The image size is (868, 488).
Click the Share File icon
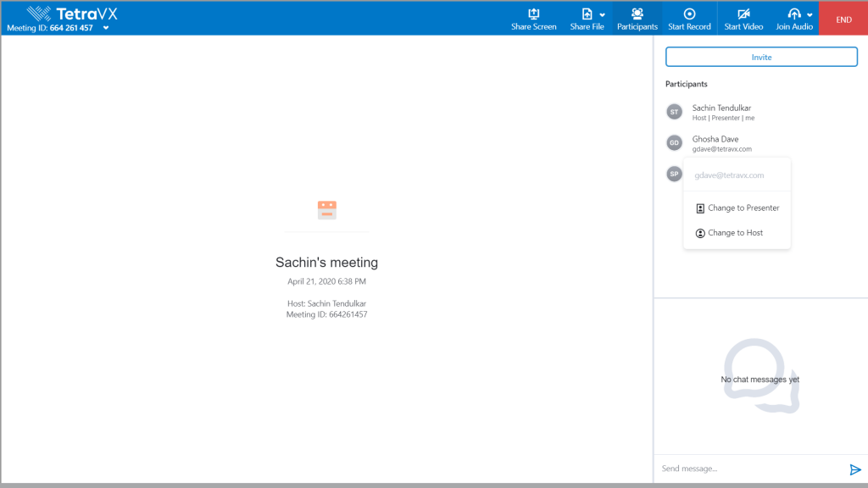[587, 14]
